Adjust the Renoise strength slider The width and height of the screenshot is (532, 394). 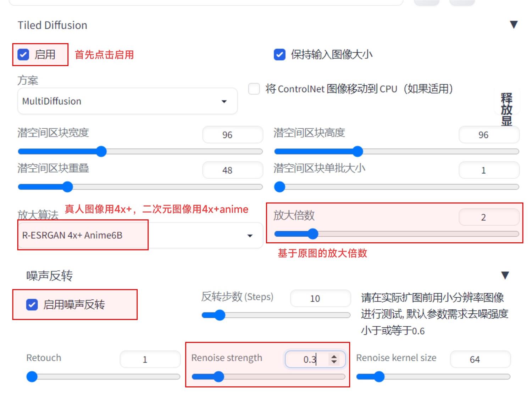(x=268, y=377)
